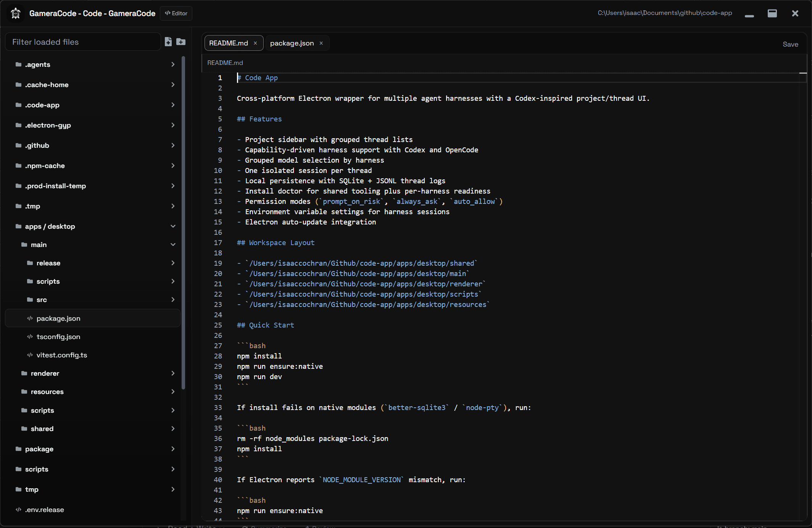This screenshot has width=812, height=528.
Task: Click the '## Workspace Layout' heading
Action: pyautogui.click(x=276, y=242)
